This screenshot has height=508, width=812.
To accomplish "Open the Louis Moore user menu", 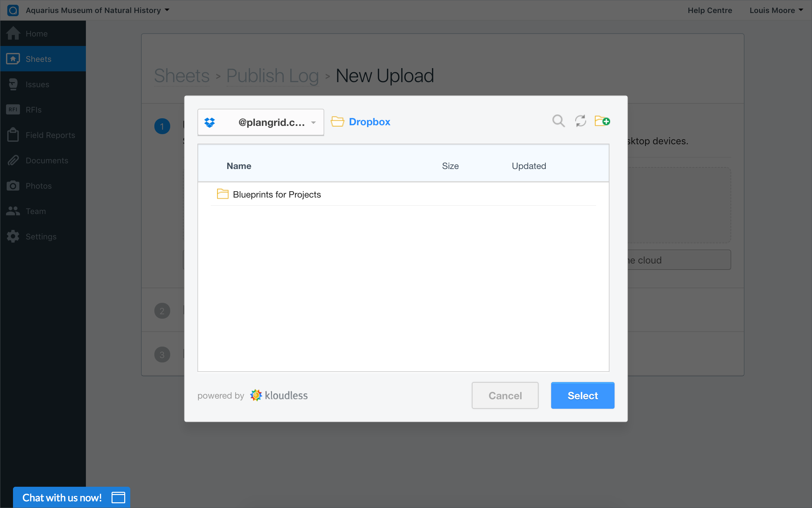I will [x=776, y=10].
